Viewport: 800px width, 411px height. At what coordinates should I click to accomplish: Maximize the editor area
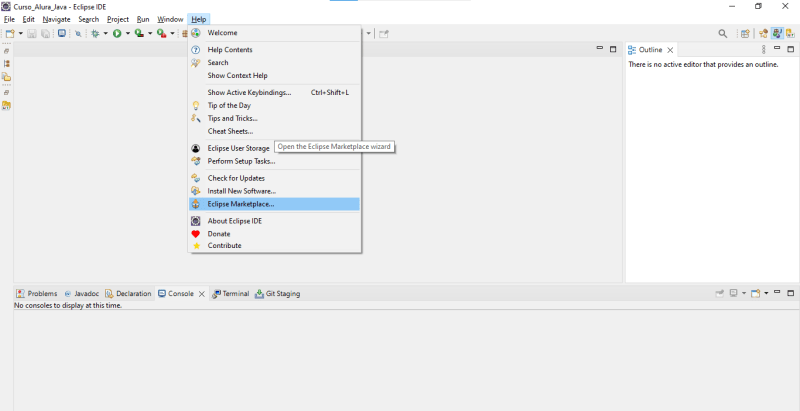tap(613, 49)
